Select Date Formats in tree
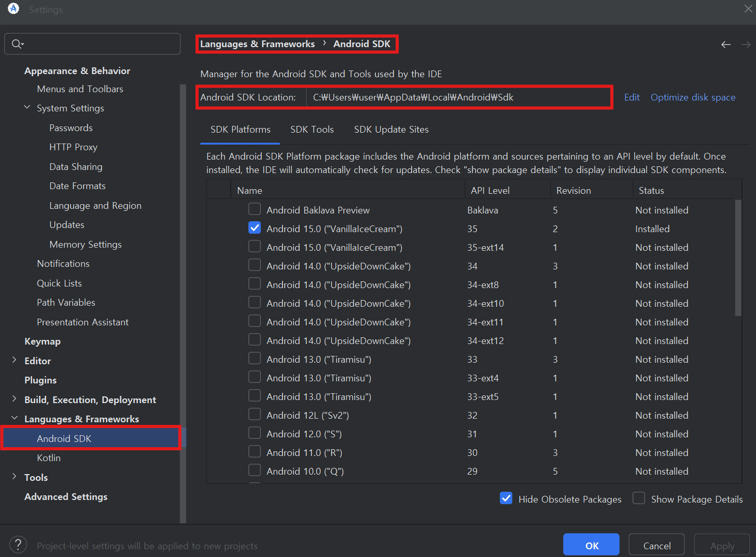756x557 pixels. pos(77,186)
